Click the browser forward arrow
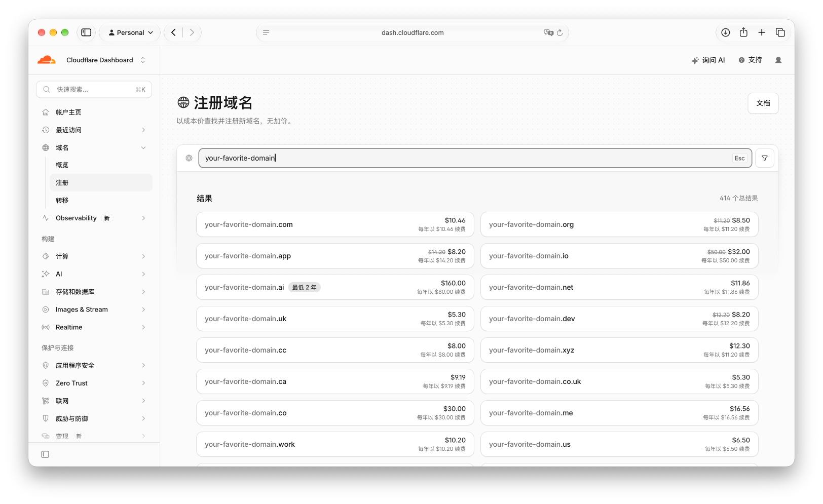 192,32
